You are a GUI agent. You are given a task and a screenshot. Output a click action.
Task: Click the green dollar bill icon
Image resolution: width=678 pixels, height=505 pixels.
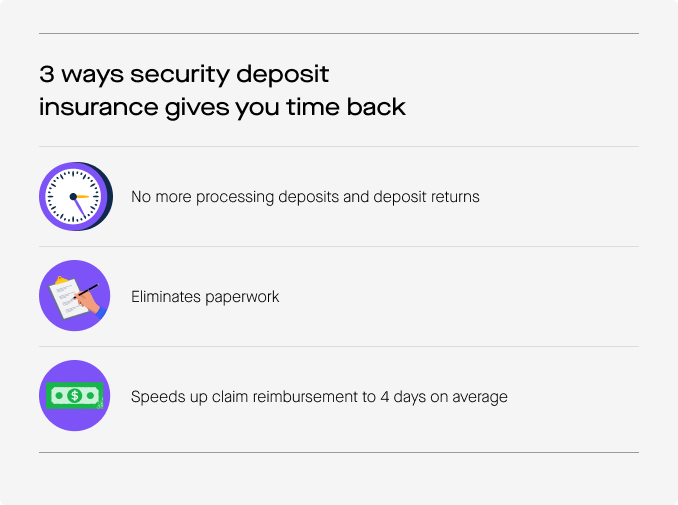74,396
